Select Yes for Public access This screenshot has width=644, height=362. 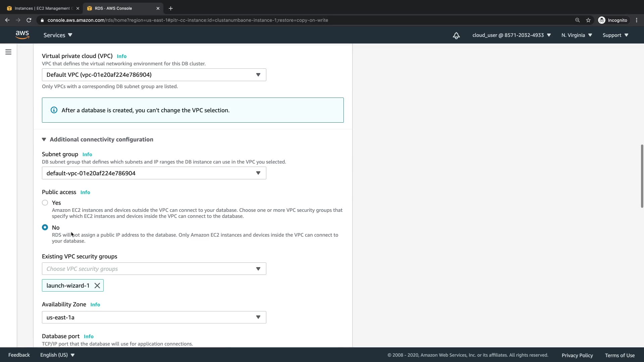coord(45,203)
